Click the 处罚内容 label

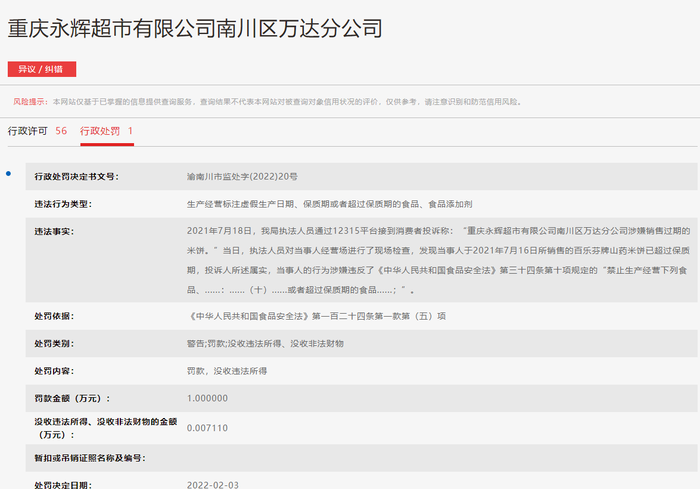(x=54, y=371)
